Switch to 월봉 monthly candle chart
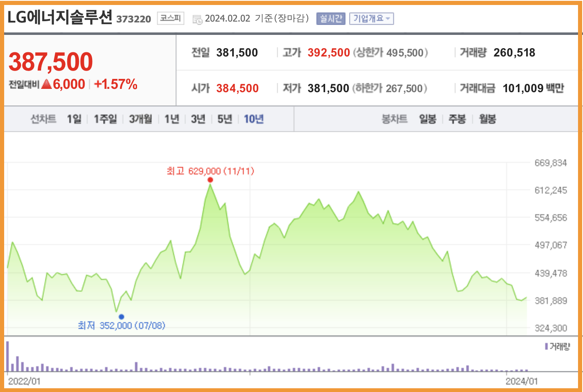Image resolution: width=583 pixels, height=392 pixels. (487, 119)
